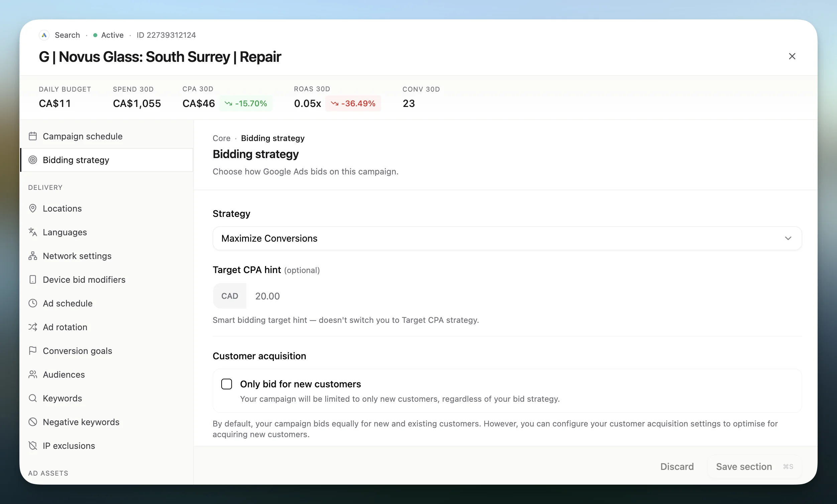Click the ban icon for Negative keywords
The image size is (837, 504).
[x=33, y=422]
